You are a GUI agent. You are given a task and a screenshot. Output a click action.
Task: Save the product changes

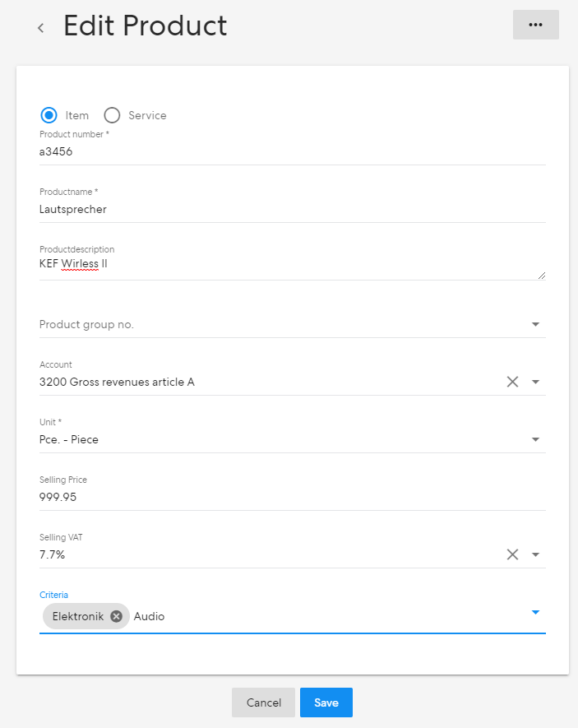click(x=326, y=702)
